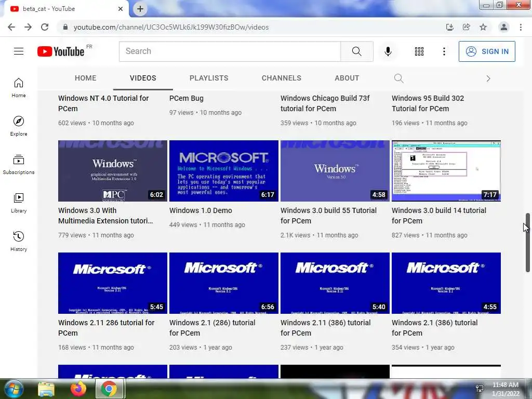Play the 4:58 Windows Version 3.0 thumbnail
The width and height of the screenshot is (532, 399).
(335, 171)
